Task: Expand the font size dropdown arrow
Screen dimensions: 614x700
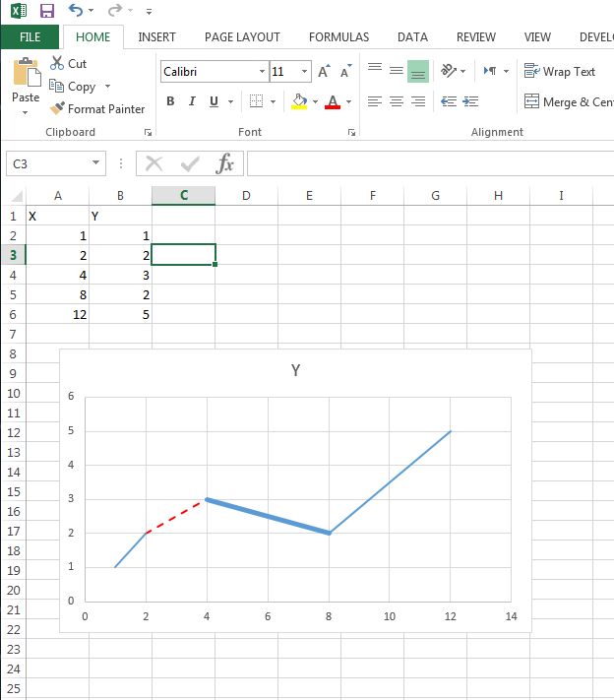Action: (x=304, y=72)
